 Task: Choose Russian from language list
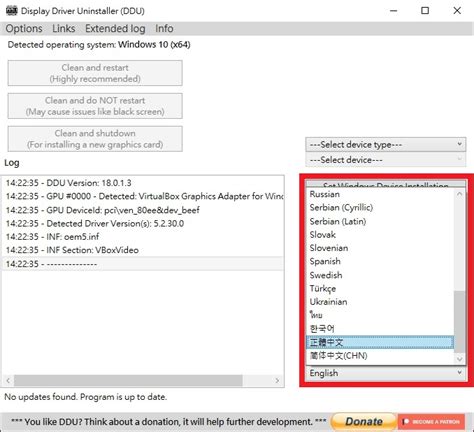click(380, 194)
